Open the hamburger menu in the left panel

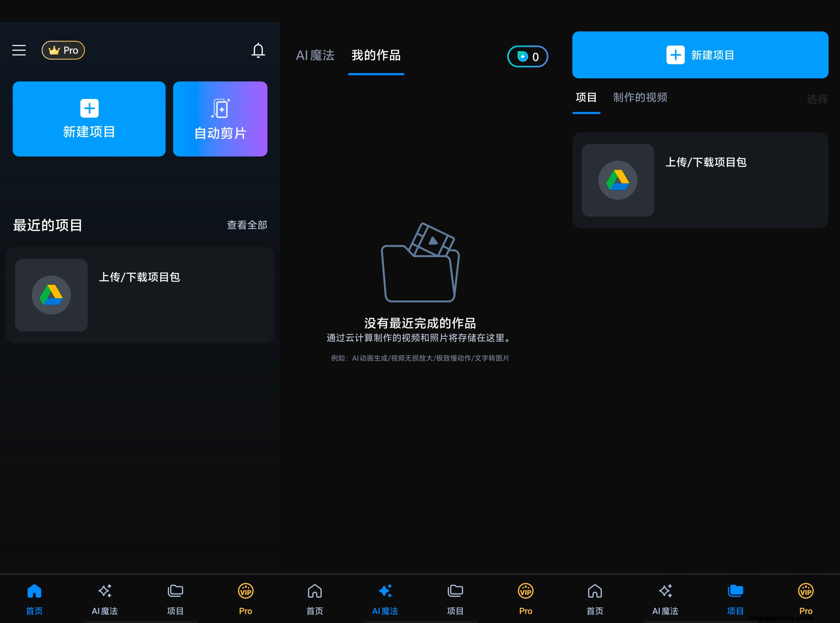pyautogui.click(x=19, y=50)
